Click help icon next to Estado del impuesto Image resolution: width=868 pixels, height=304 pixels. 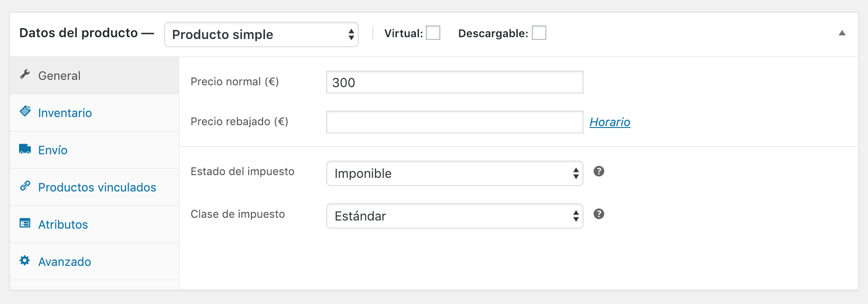(598, 172)
